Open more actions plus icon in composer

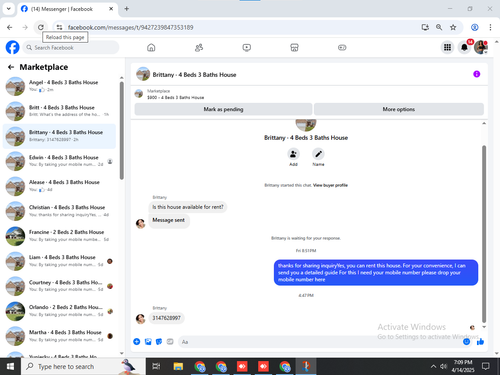137,341
